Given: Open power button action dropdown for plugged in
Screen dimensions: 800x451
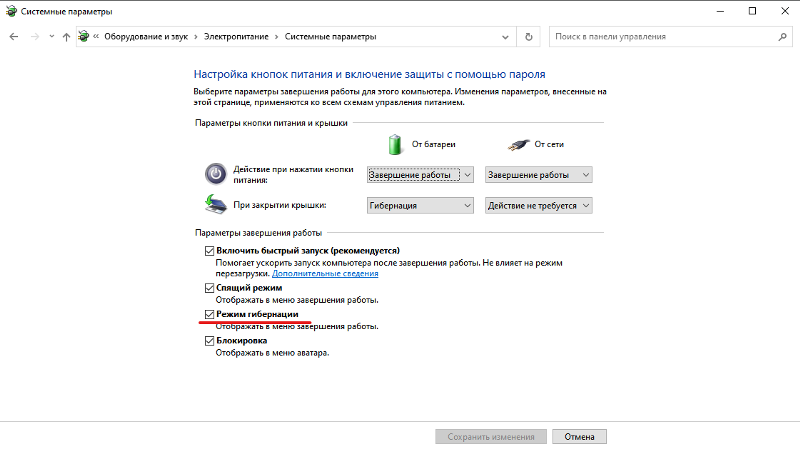Looking at the screenshot, I should (538, 174).
